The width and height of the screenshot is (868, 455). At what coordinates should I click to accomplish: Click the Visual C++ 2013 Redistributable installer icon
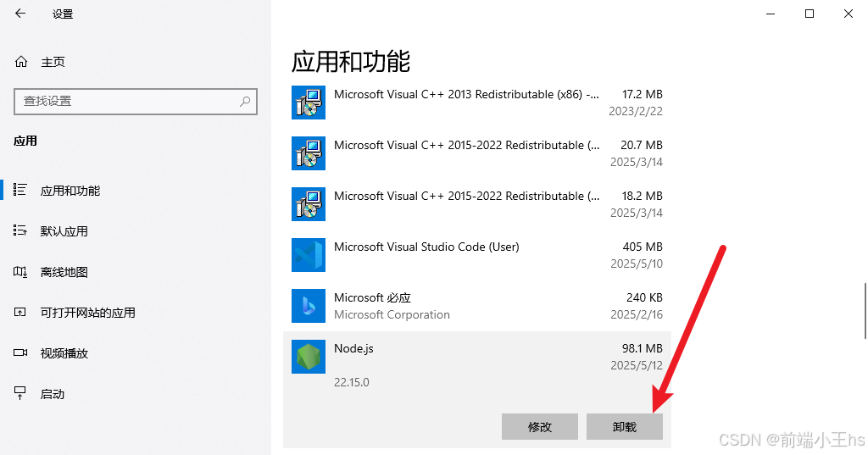click(309, 103)
